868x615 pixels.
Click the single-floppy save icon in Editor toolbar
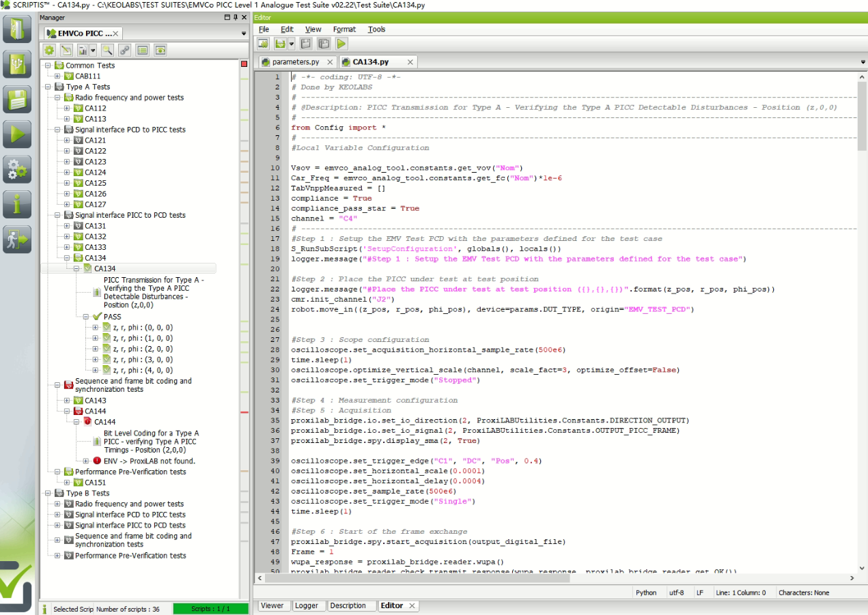(x=306, y=44)
